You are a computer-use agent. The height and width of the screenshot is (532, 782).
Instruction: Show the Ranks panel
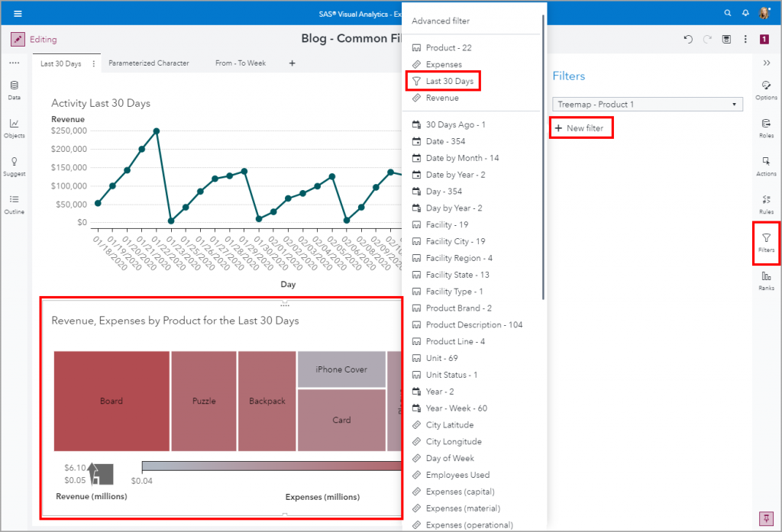[766, 282]
